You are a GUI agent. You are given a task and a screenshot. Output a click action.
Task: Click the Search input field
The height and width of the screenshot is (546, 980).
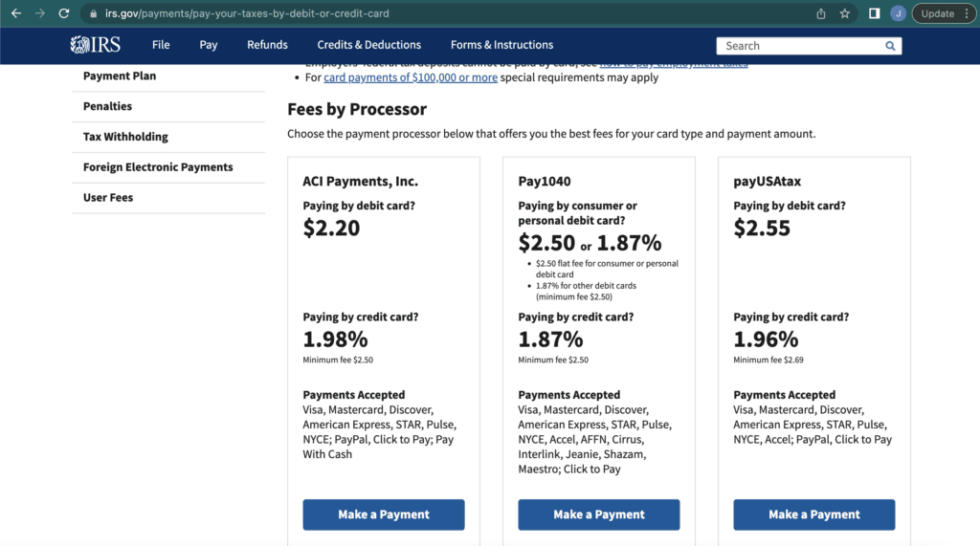(799, 46)
